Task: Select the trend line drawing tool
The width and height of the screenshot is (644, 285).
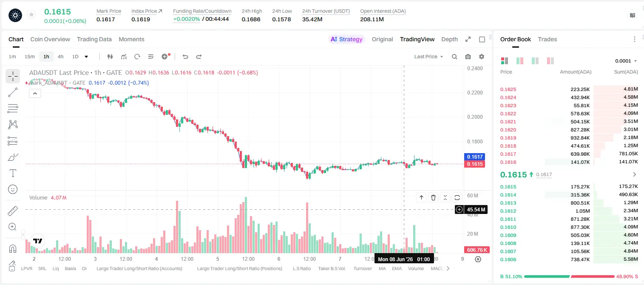Action: (x=13, y=92)
